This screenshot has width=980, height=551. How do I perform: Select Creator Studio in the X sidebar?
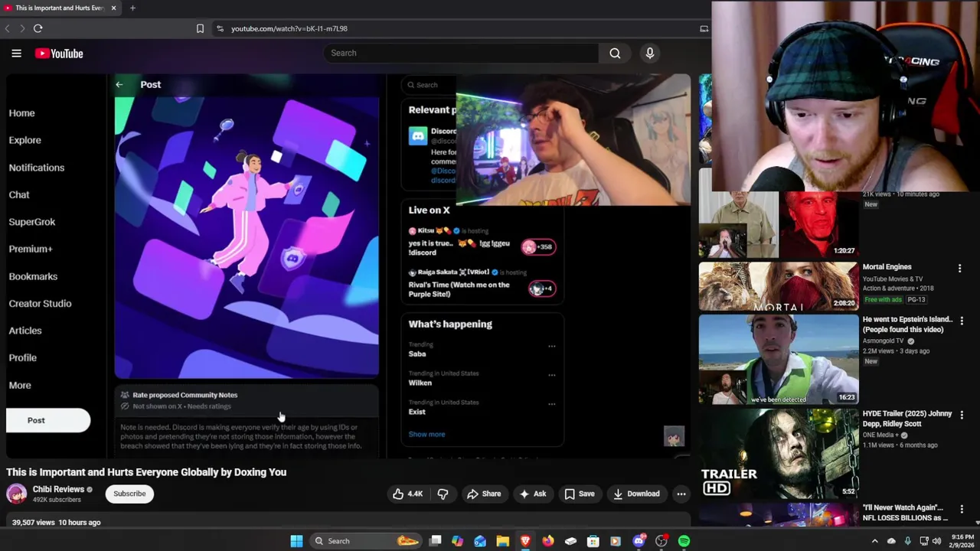click(x=40, y=304)
